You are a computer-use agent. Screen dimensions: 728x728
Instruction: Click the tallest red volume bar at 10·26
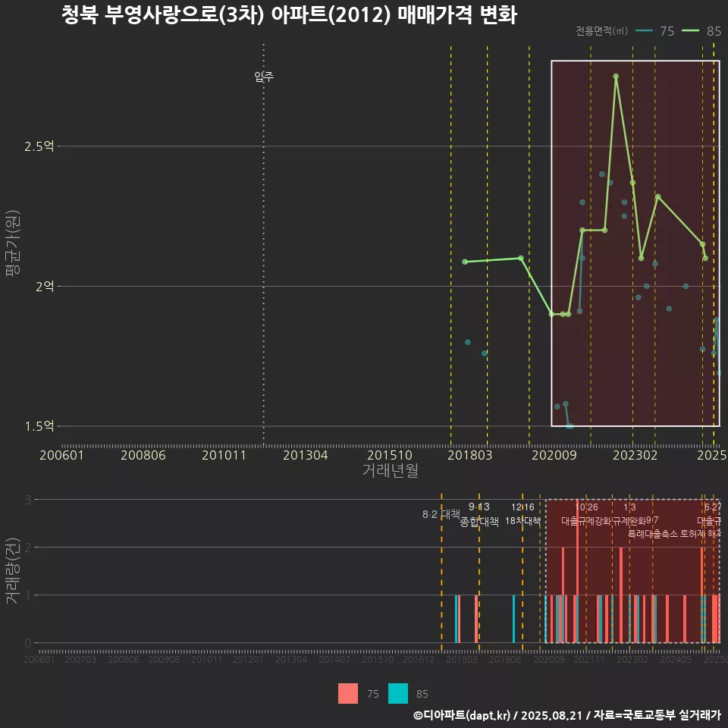pos(578,576)
